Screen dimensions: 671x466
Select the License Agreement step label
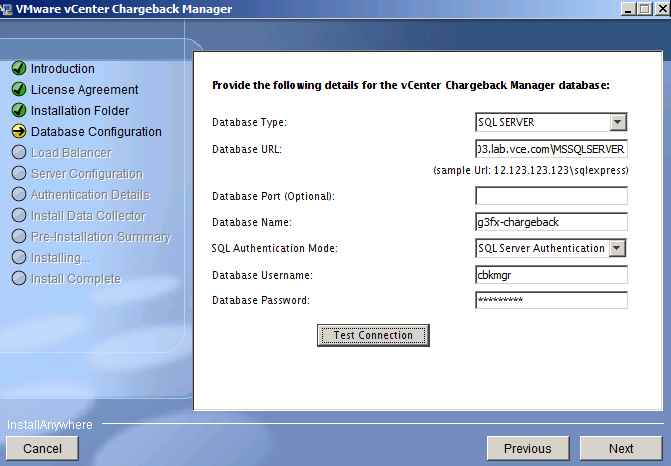(x=84, y=89)
